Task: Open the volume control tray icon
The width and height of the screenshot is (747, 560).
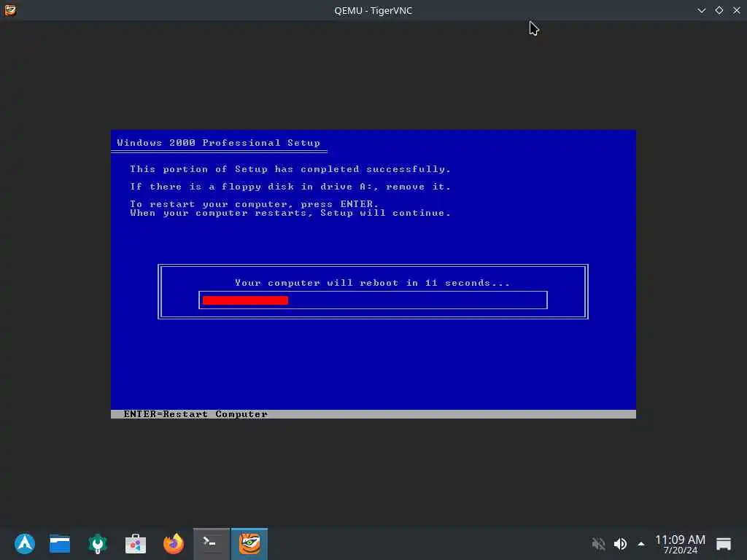Action: 620,543
